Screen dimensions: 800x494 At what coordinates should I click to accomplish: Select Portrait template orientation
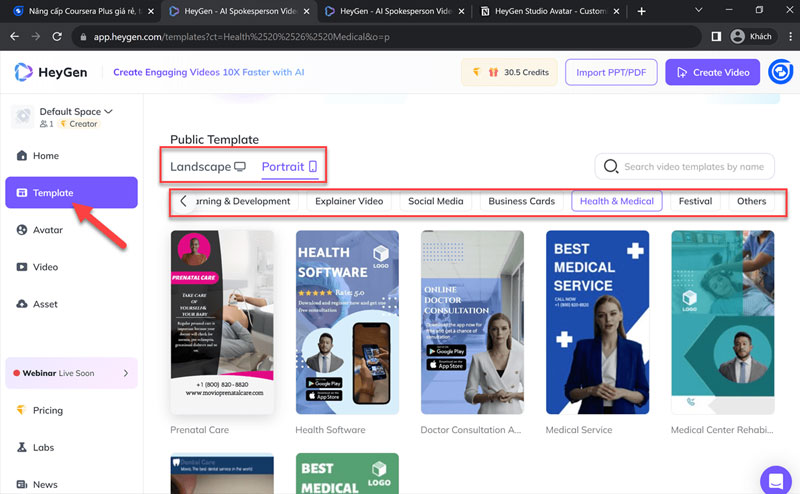[289, 167]
